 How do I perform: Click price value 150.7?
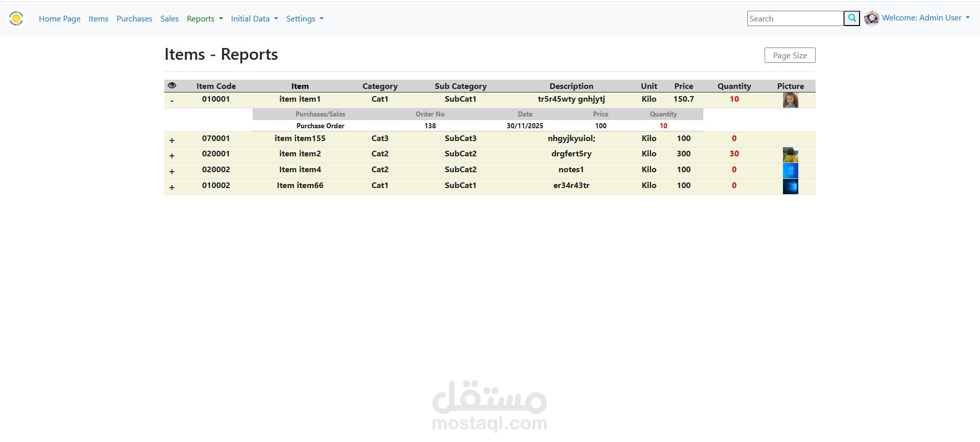683,99
